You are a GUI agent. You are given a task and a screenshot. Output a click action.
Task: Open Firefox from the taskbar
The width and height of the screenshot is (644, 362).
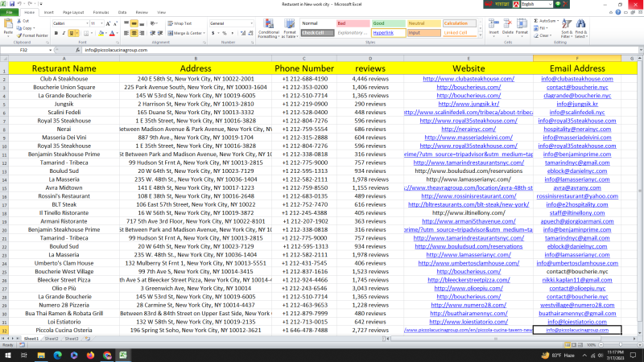[90, 356]
